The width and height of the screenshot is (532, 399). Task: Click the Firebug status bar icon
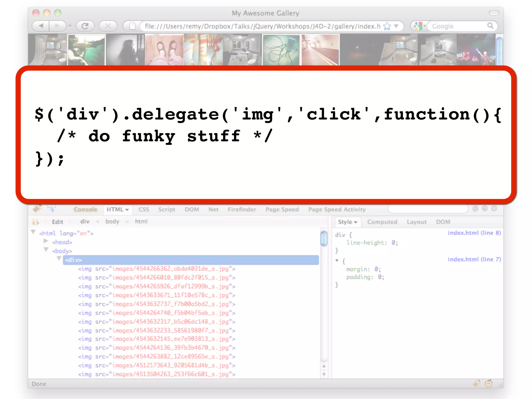[x=477, y=383]
